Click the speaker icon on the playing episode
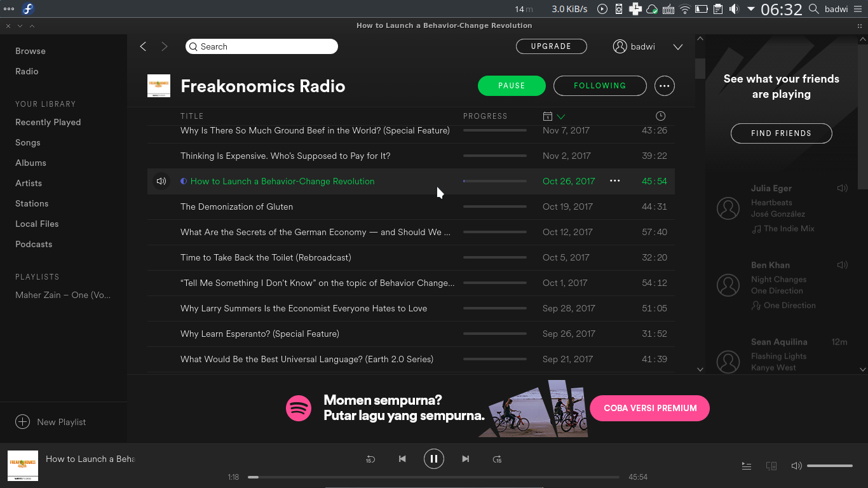 coord(161,181)
